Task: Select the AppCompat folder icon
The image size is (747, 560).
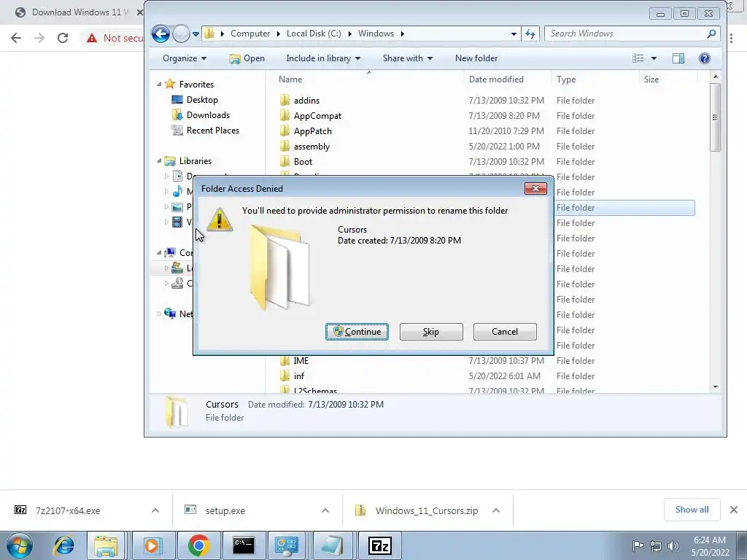Action: tap(285, 116)
